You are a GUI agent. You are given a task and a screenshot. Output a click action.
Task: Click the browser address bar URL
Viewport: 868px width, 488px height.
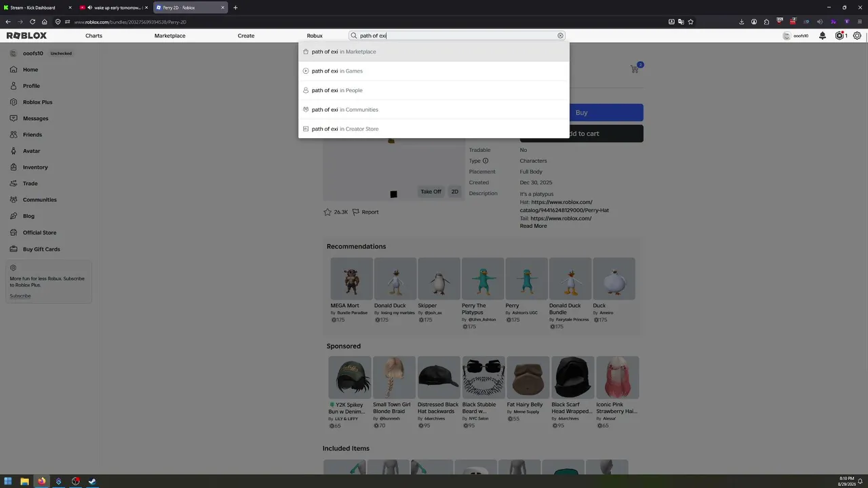[x=130, y=22]
